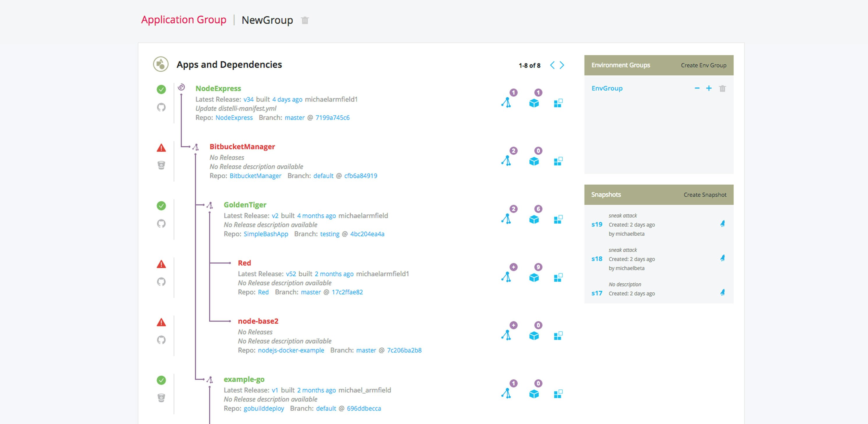Click the right pagination chevron near 1-8 of 8
Screen dimensions: 868x424
(x=561, y=66)
